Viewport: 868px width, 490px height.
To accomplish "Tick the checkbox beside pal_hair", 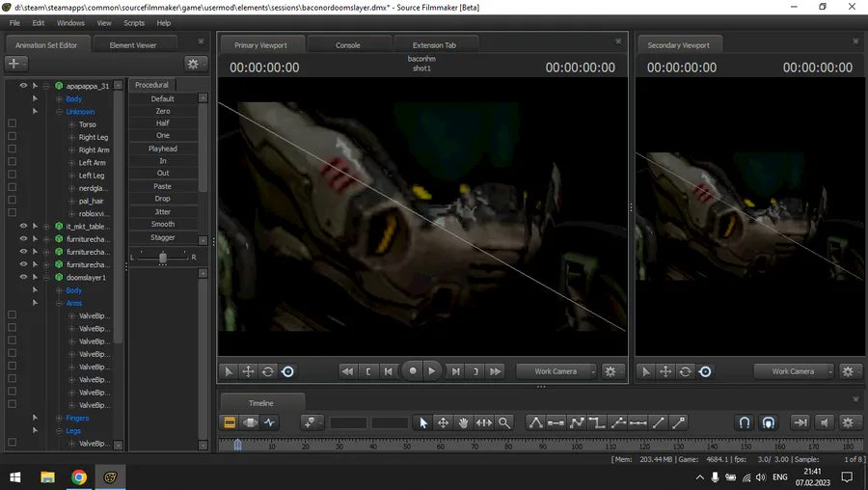I will pos(13,200).
